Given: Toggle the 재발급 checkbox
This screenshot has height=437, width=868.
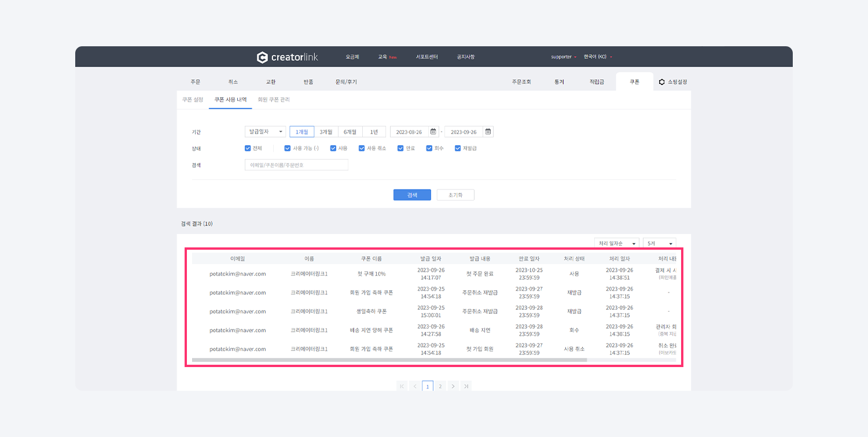Looking at the screenshot, I should tap(458, 149).
